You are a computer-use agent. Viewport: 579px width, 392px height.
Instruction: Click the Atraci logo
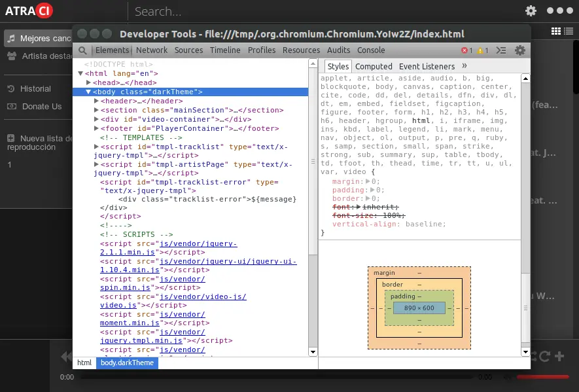(x=29, y=10)
